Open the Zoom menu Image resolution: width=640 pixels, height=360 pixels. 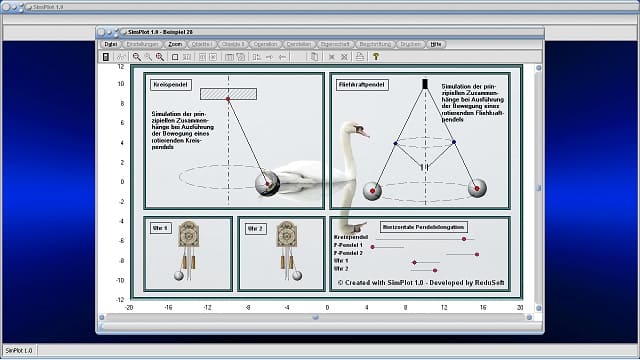(x=175, y=44)
